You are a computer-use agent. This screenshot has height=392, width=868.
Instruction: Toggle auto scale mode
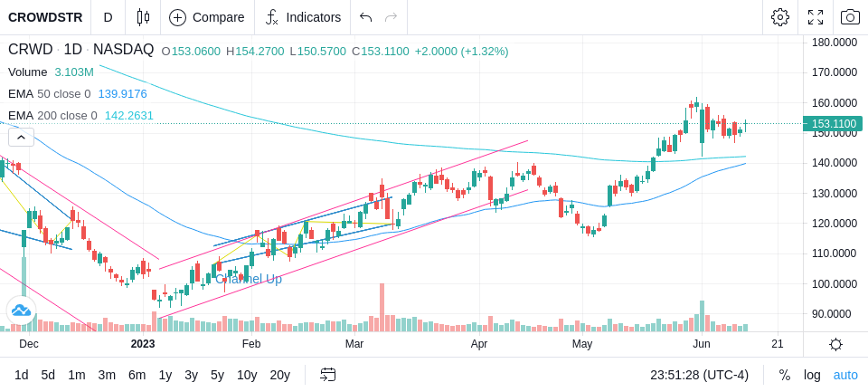[845, 376]
